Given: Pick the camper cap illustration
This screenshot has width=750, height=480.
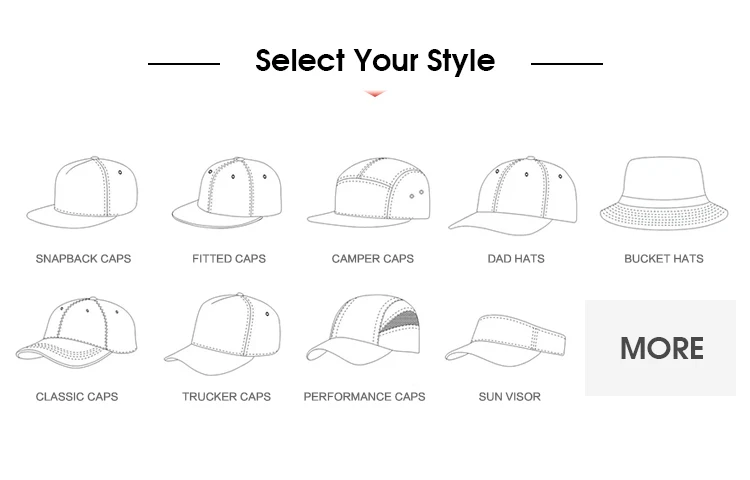Looking at the screenshot, I should [369, 192].
